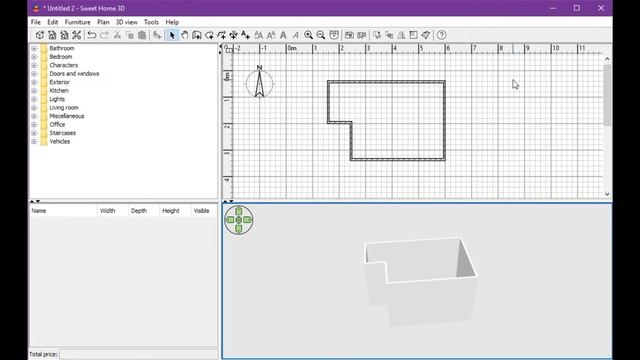Expand the Lights catalog folder

[x=34, y=99]
